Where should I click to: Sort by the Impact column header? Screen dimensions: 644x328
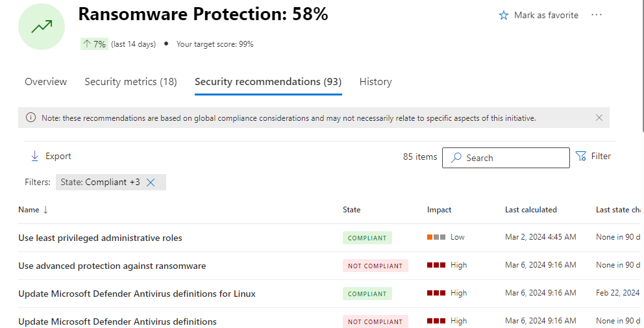[x=439, y=210]
